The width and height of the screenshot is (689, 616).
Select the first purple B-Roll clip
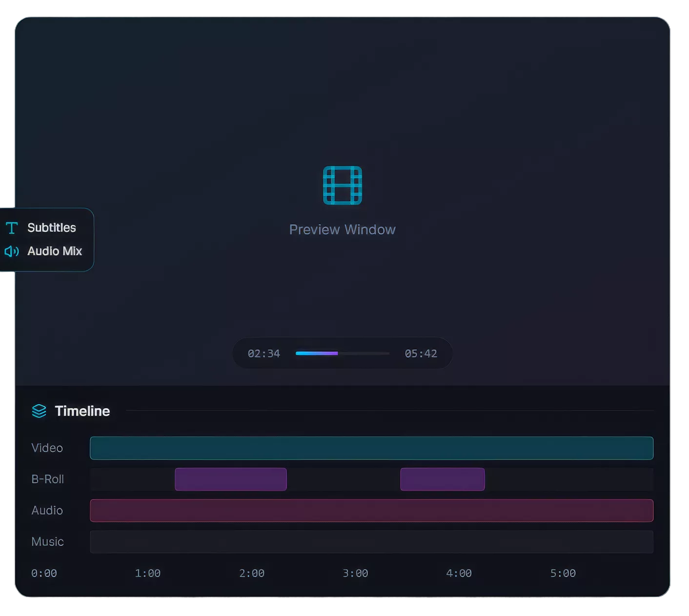click(230, 479)
